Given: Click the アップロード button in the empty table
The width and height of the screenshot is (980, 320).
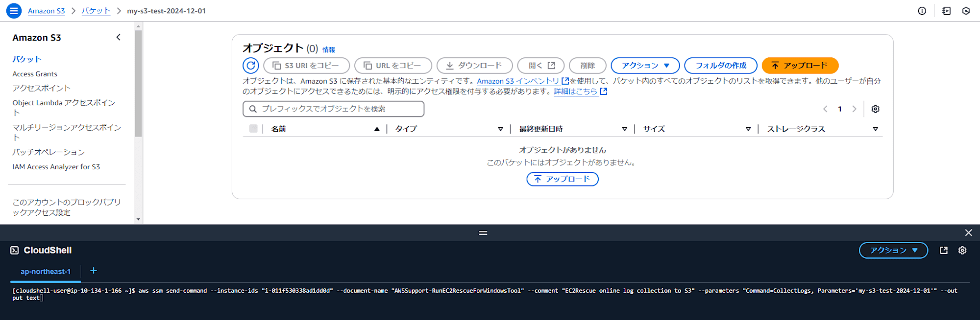Looking at the screenshot, I should click(x=563, y=179).
